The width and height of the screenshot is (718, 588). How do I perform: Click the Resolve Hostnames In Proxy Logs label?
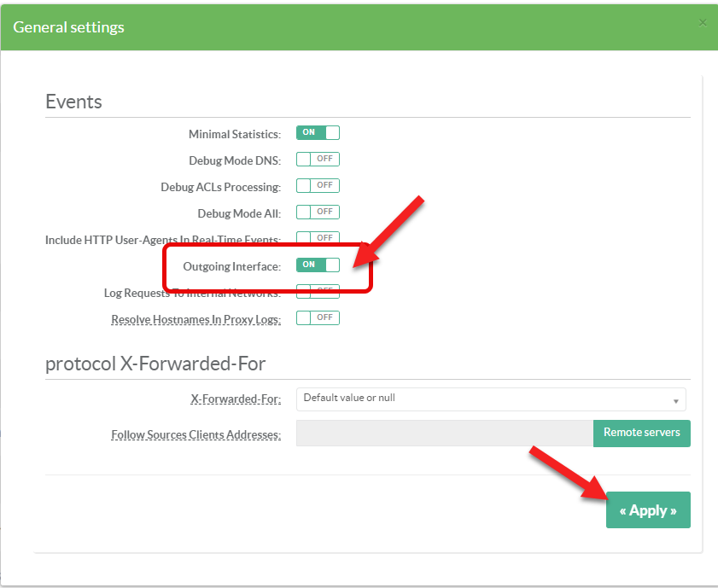(x=196, y=320)
